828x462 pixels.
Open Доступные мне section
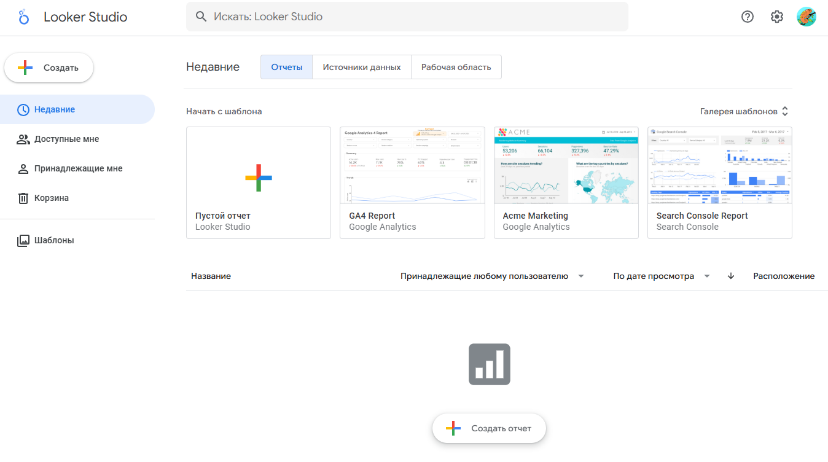[x=77, y=139]
